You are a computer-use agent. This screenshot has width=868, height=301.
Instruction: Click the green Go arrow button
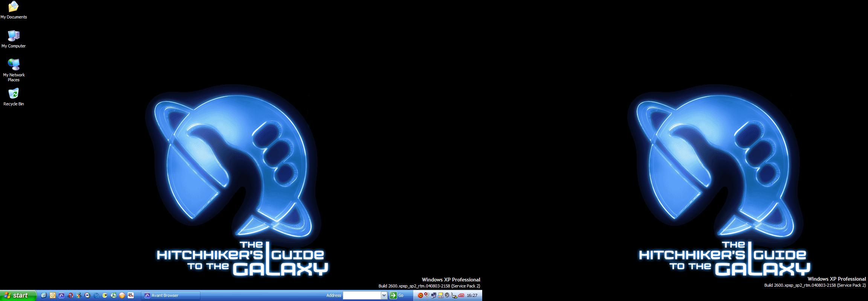393,295
